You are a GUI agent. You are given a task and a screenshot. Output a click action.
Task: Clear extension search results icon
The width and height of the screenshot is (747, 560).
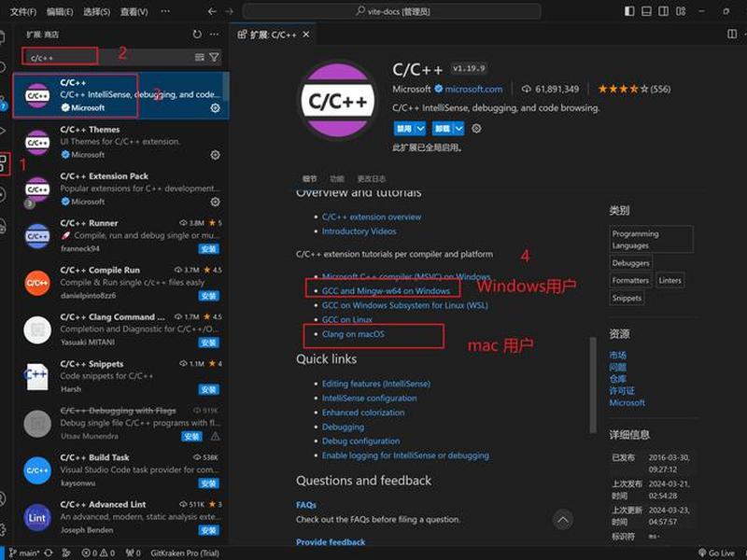tap(200, 57)
